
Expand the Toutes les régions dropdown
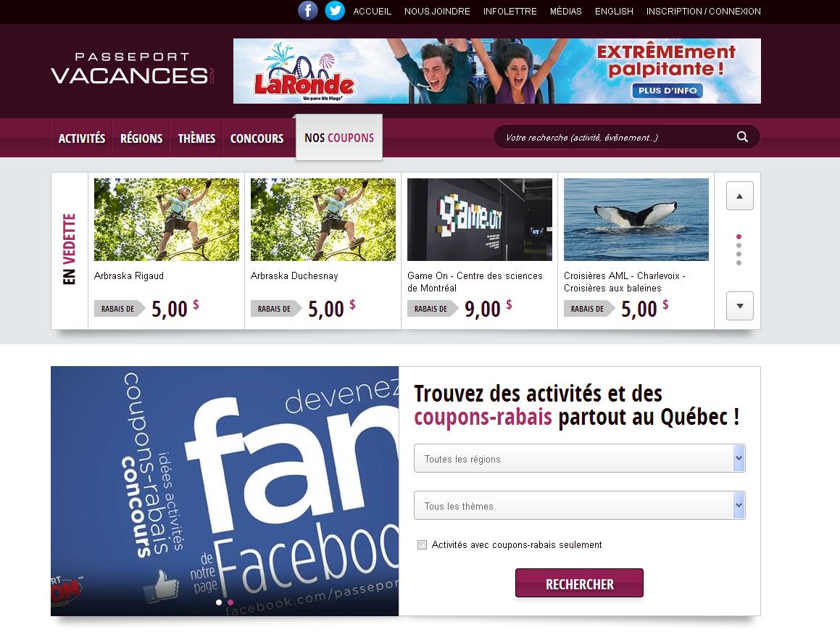tap(579, 459)
